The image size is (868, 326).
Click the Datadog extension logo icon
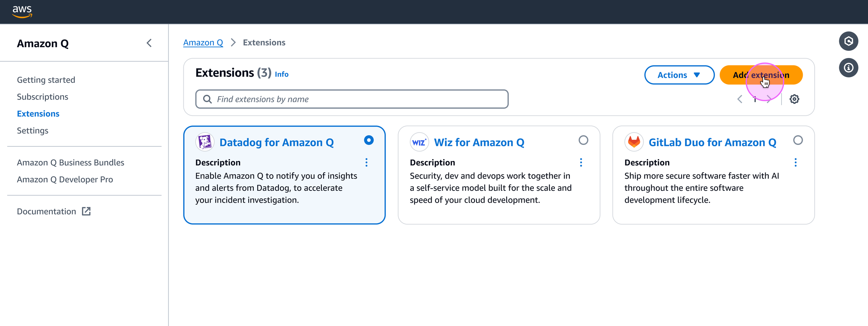pyautogui.click(x=205, y=142)
